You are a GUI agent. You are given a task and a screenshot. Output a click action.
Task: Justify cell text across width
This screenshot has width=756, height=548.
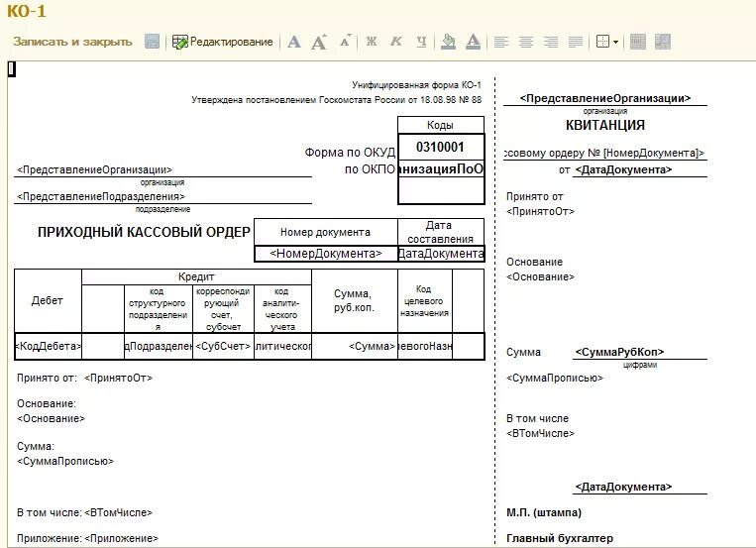pos(576,42)
